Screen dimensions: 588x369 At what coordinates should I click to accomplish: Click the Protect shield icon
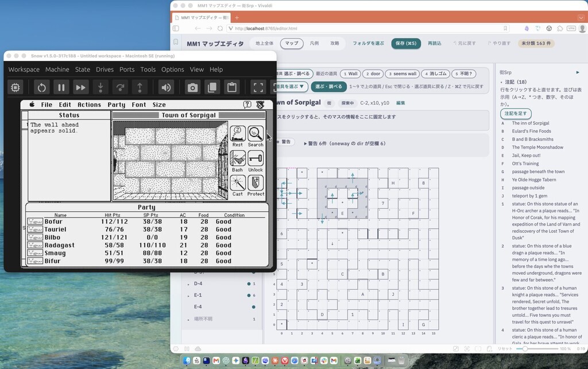[256, 183]
